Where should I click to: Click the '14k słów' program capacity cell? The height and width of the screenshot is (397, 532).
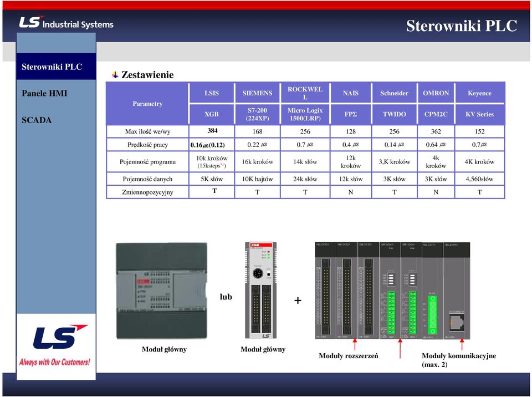click(x=305, y=162)
